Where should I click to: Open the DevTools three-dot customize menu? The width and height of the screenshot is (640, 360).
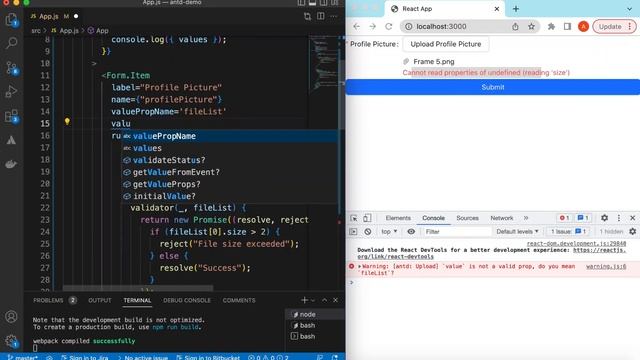coord(619,218)
